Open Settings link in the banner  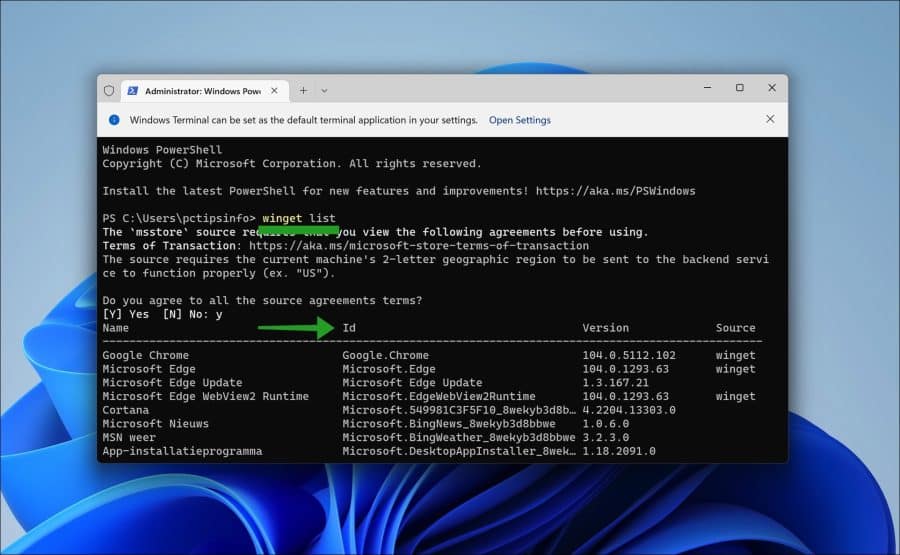tap(519, 120)
